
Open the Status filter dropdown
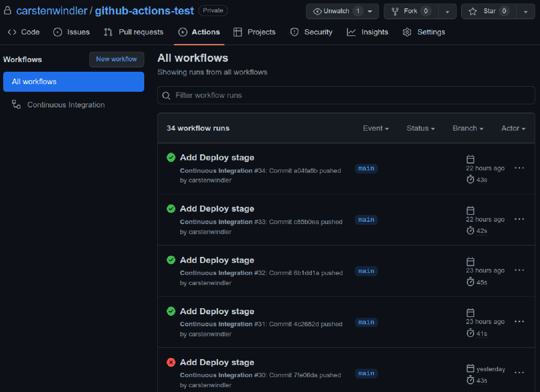pyautogui.click(x=421, y=128)
